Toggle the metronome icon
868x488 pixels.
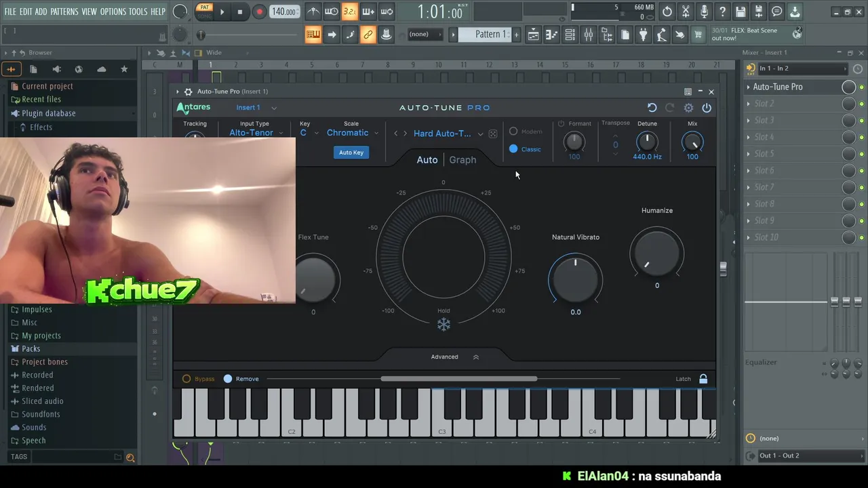(x=313, y=12)
